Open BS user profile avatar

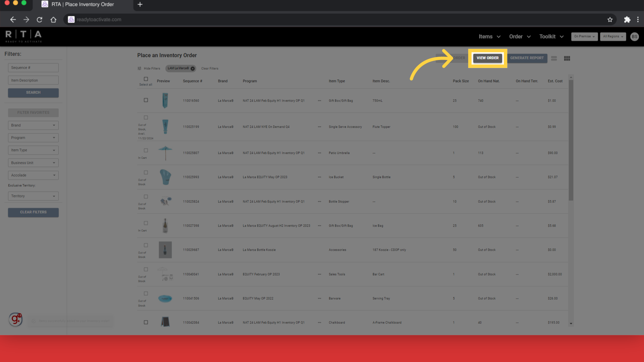(x=634, y=37)
